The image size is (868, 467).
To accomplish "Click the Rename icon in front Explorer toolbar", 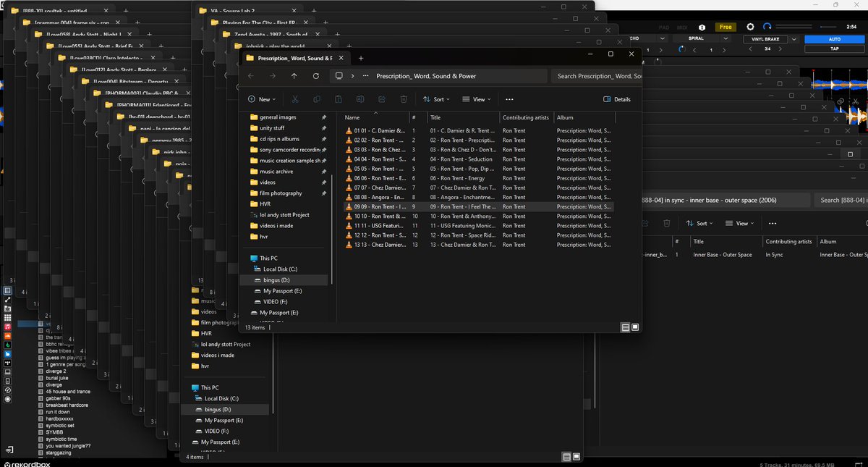I will [x=360, y=99].
